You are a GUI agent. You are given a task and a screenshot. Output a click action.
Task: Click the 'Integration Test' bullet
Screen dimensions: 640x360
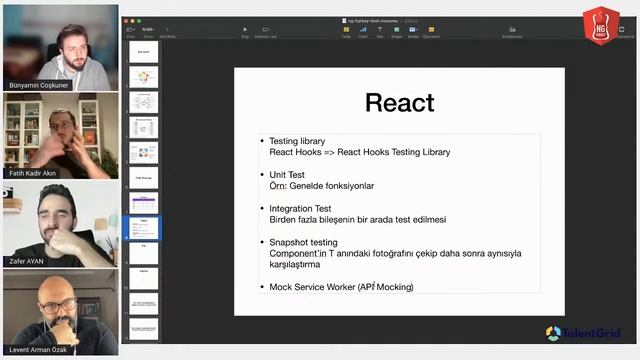(x=300, y=209)
